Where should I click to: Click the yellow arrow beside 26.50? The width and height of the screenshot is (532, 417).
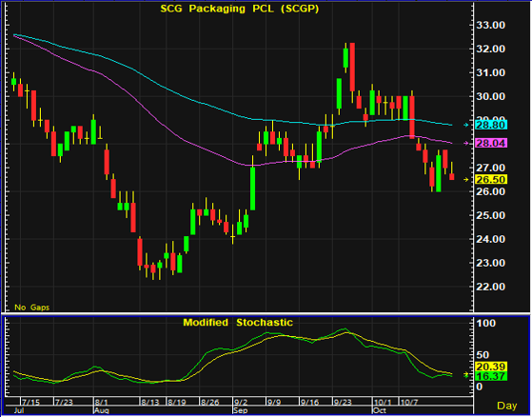tap(466, 180)
